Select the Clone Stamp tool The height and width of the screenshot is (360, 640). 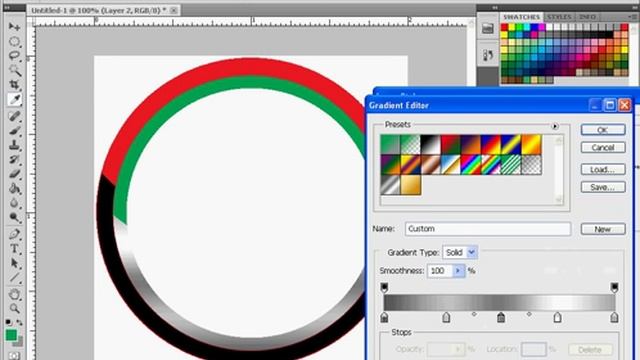(14, 145)
